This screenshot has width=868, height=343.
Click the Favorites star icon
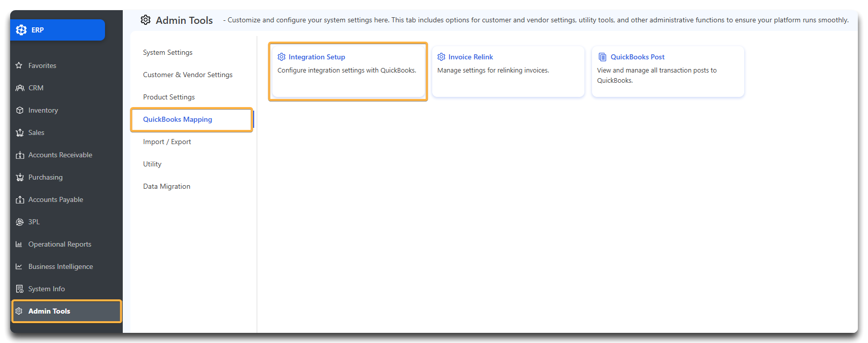(19, 65)
